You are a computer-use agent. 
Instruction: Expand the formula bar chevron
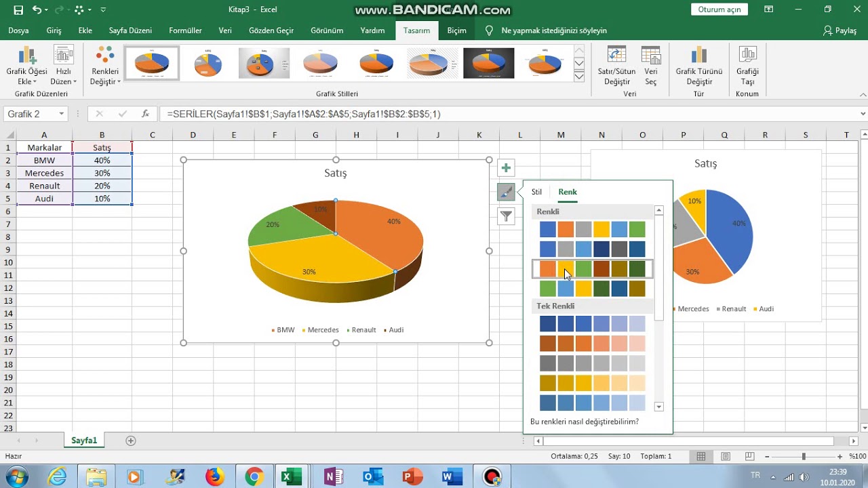863,114
